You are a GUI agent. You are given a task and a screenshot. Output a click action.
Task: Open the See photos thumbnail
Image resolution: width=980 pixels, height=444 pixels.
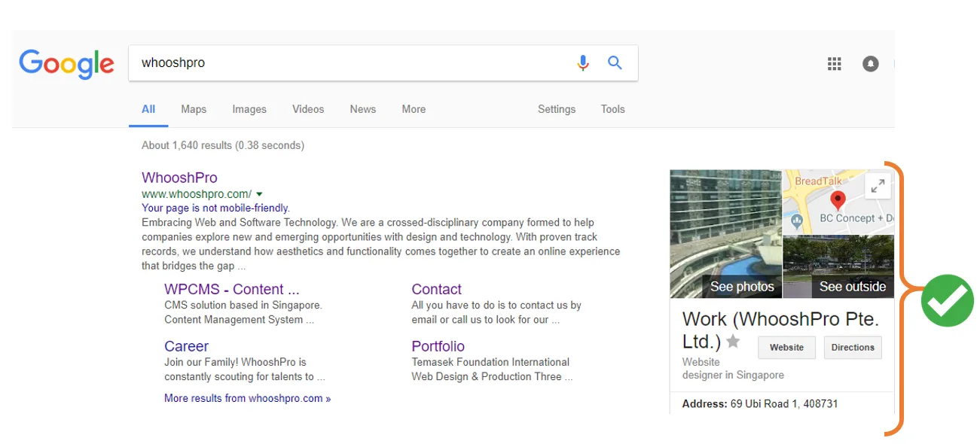[726, 234]
